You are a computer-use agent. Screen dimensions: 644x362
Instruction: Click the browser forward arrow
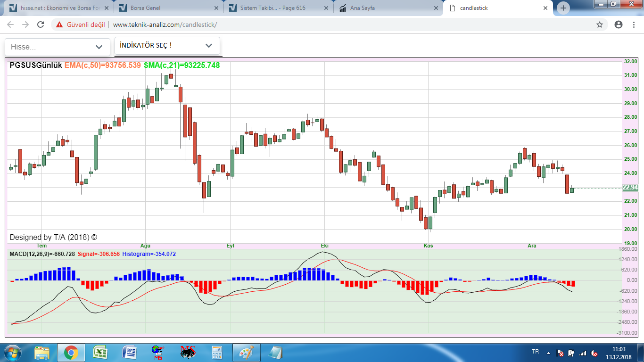25,25
